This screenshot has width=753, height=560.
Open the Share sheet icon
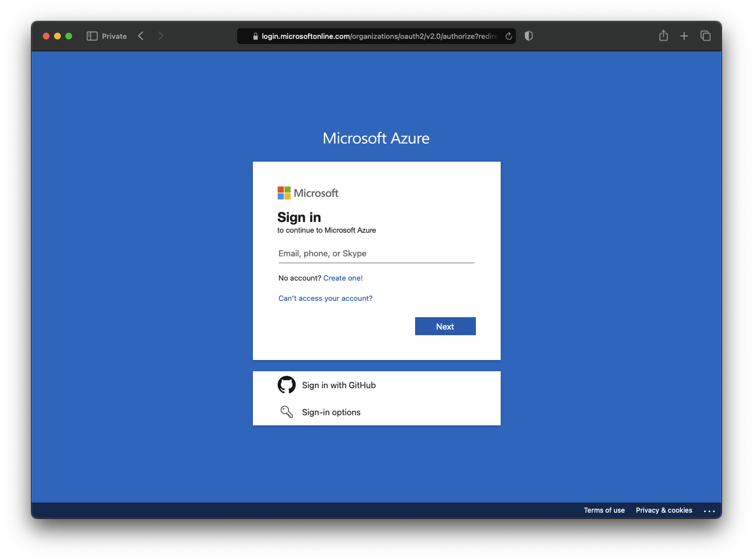coord(663,35)
